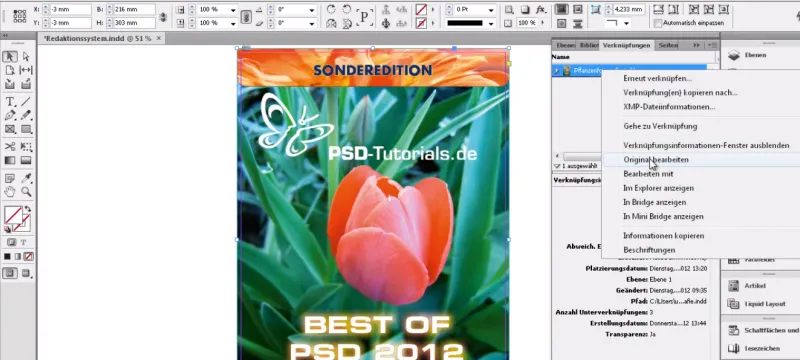Image resolution: width=800 pixels, height=360 pixels.
Task: Activate the Gradient Feather tool
Action: (x=26, y=161)
